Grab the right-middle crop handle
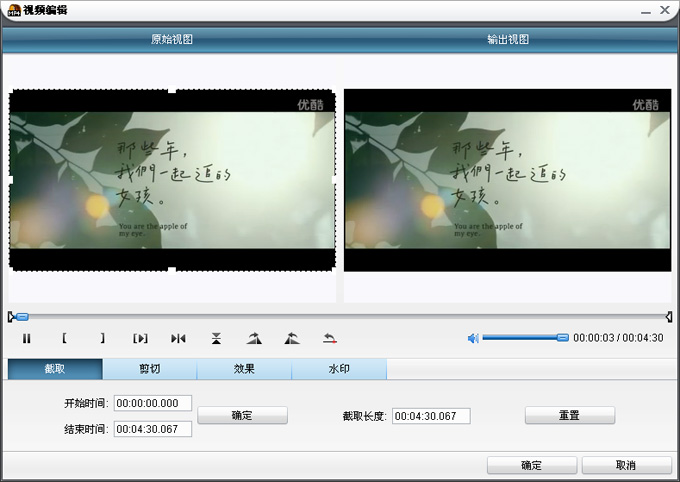 [334, 180]
